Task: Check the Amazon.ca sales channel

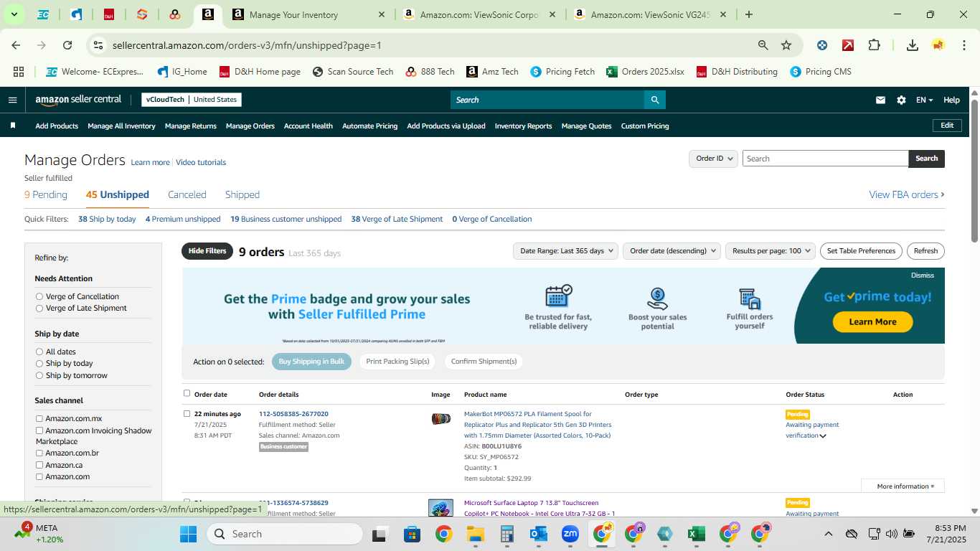Action: click(x=39, y=465)
